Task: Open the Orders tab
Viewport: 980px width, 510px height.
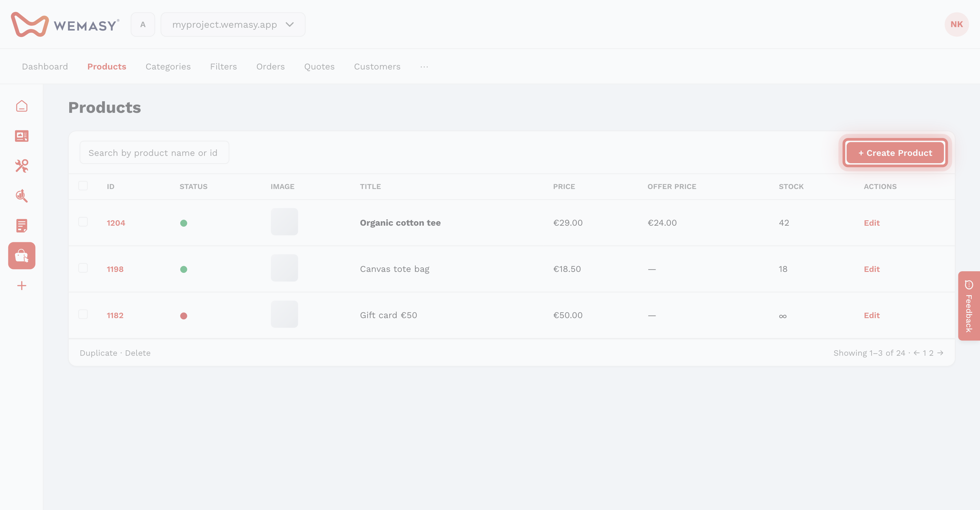Action: (x=271, y=67)
